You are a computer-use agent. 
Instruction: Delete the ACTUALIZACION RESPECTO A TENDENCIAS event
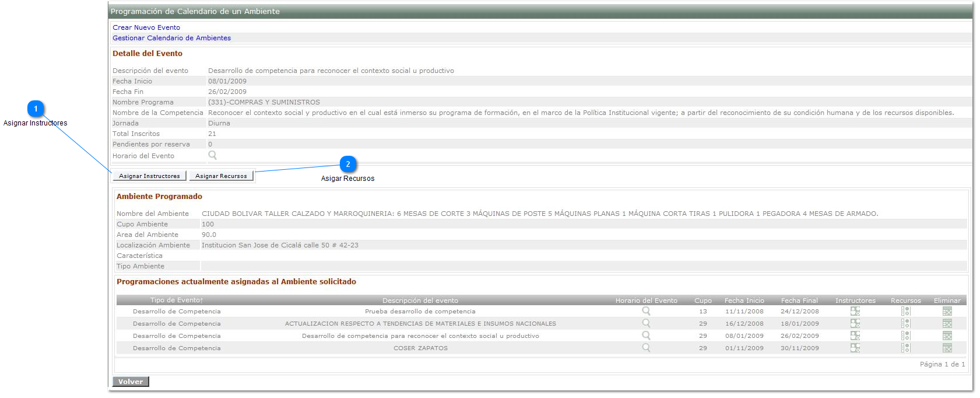[x=947, y=323]
